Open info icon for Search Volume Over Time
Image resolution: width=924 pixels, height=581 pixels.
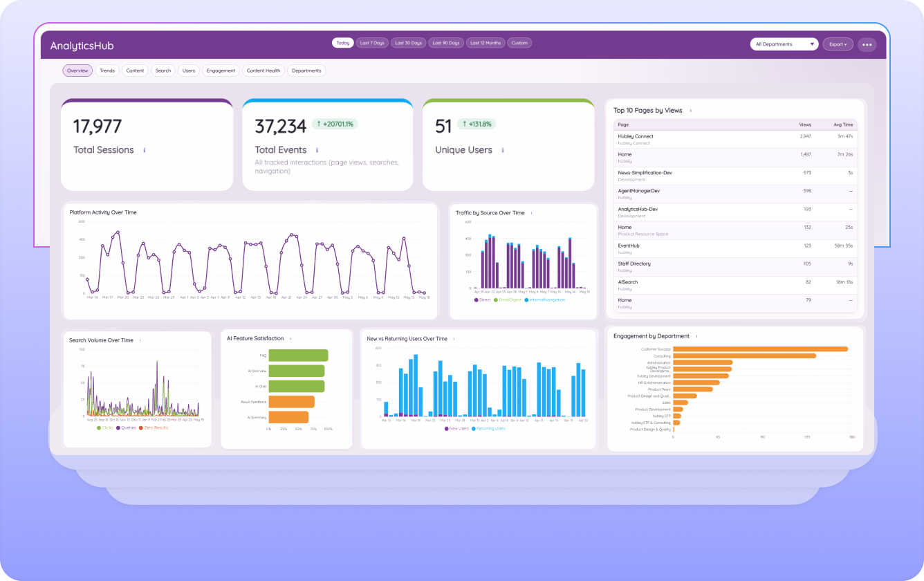point(140,340)
